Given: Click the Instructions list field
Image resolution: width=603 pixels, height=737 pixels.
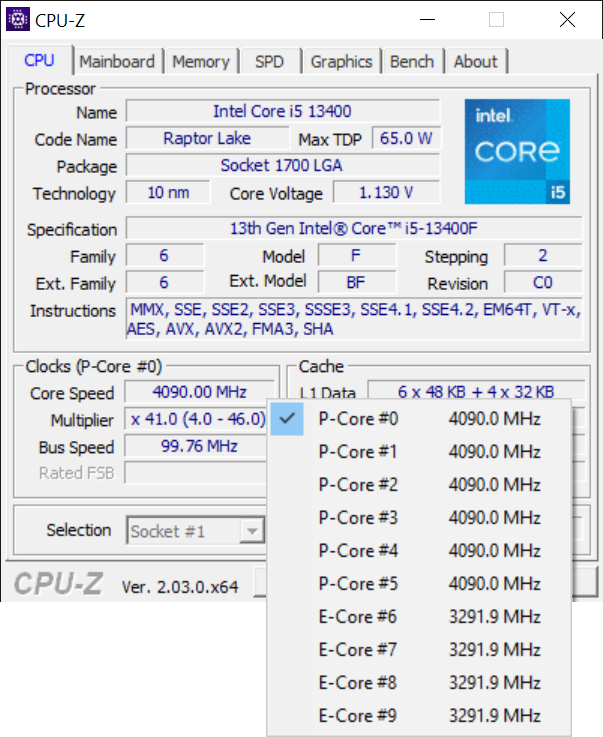Looking at the screenshot, I should pyautogui.click(x=354, y=319).
